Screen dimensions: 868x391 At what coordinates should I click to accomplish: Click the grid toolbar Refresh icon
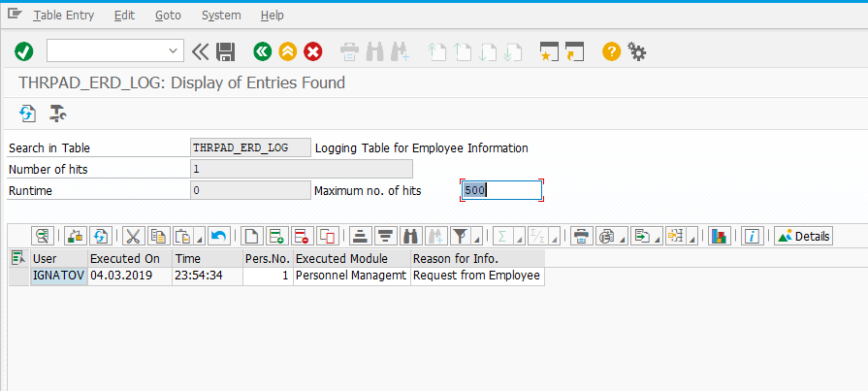click(100, 237)
